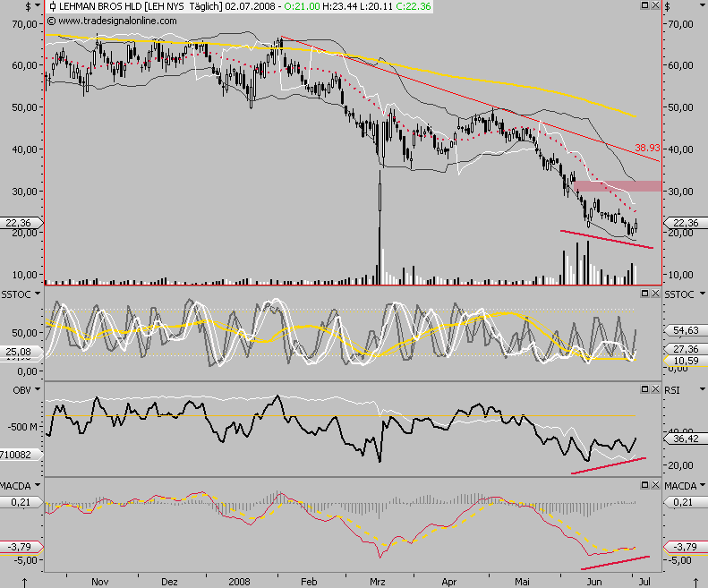Click the right-side $ axis label
This screenshot has height=588, width=708.
click(x=668, y=6)
